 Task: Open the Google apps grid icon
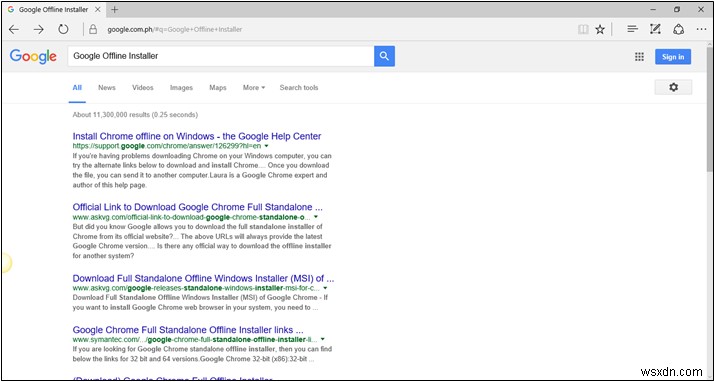[639, 57]
